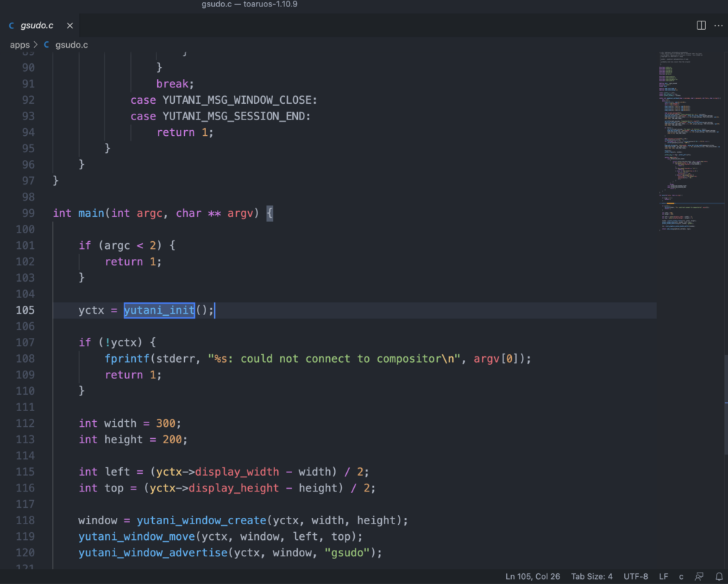Click the C file icon in the tab
Screen dimensions: 728x584
[11, 26]
